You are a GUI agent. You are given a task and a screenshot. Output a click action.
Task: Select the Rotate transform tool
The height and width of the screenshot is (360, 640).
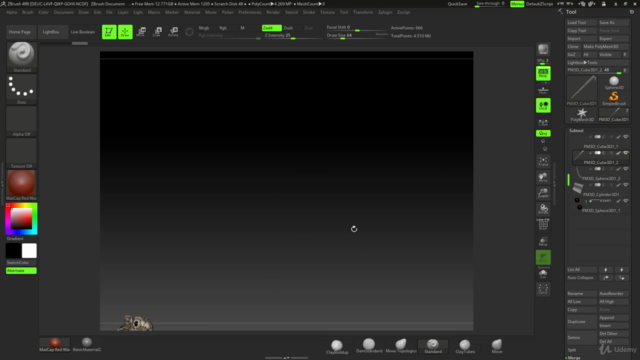(x=173, y=32)
